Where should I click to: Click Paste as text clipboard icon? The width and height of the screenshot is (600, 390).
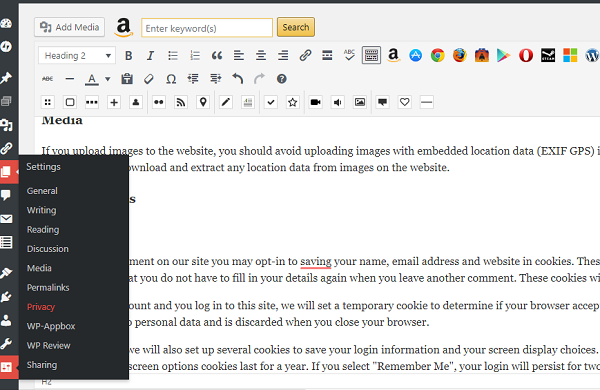tap(127, 79)
